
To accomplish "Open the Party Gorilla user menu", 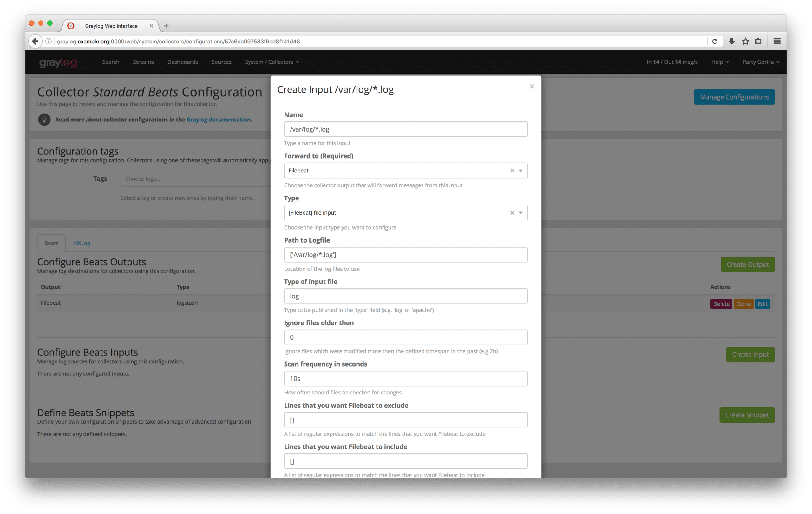I will pyautogui.click(x=760, y=62).
